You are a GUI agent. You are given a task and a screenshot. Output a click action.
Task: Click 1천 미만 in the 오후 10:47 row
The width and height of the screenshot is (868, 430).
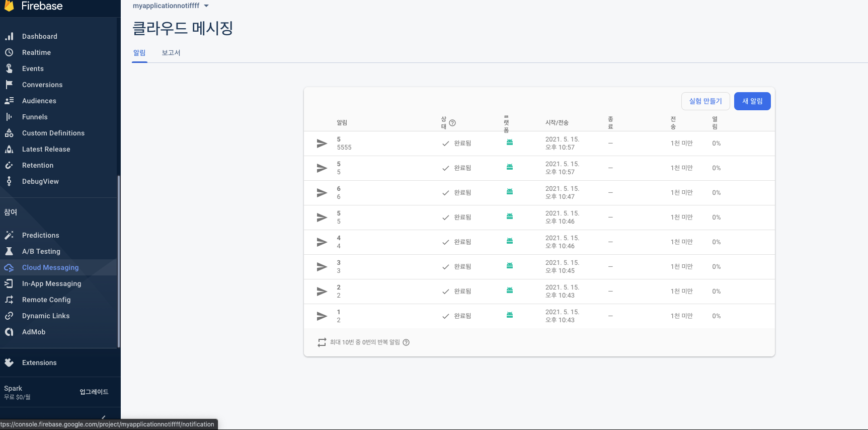click(682, 193)
